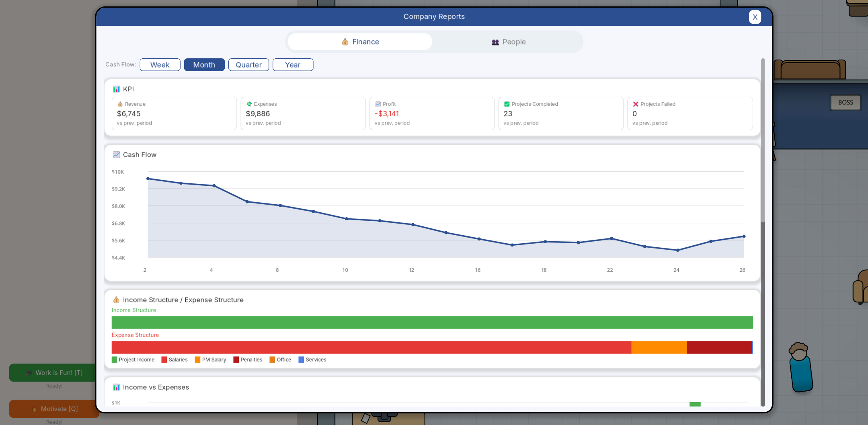Click the KPI bar chart icon

point(116,89)
